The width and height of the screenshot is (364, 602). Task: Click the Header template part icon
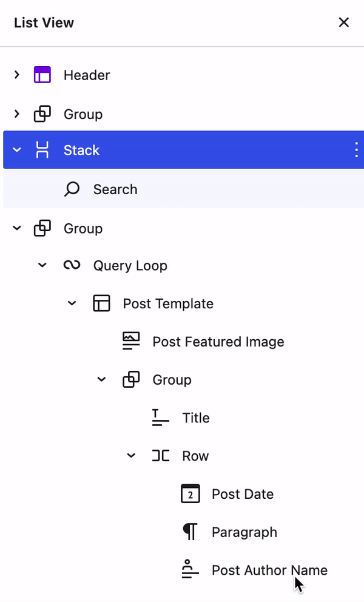42,75
